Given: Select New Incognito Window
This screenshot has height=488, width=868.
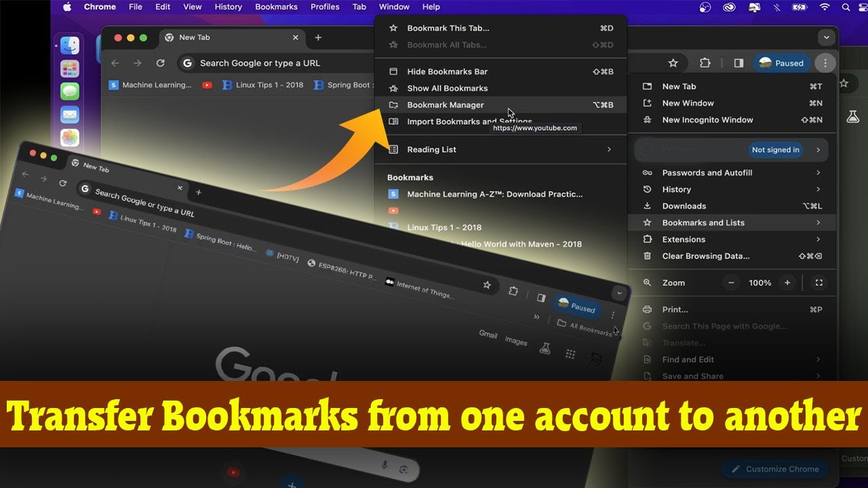Looking at the screenshot, I should [732, 120].
